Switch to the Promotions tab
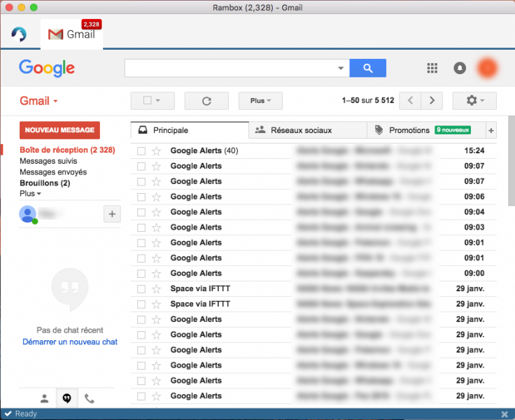This screenshot has width=515, height=420. pyautogui.click(x=426, y=130)
